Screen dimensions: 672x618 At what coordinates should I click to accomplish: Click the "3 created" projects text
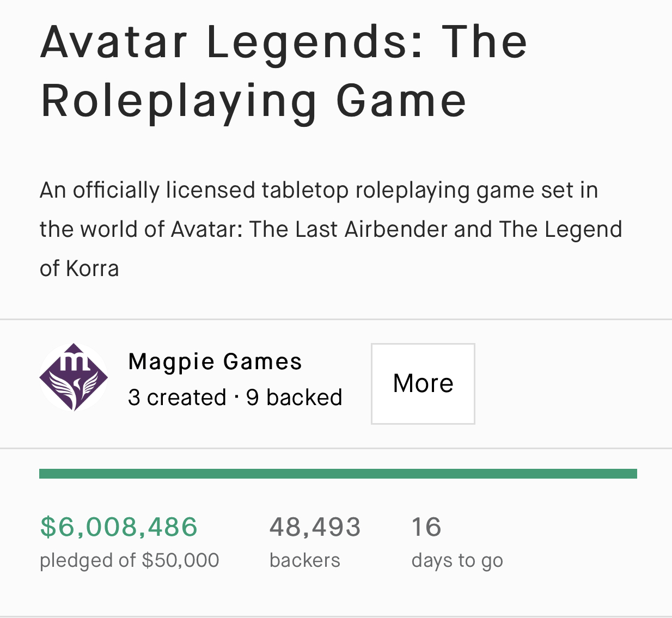pyautogui.click(x=177, y=397)
